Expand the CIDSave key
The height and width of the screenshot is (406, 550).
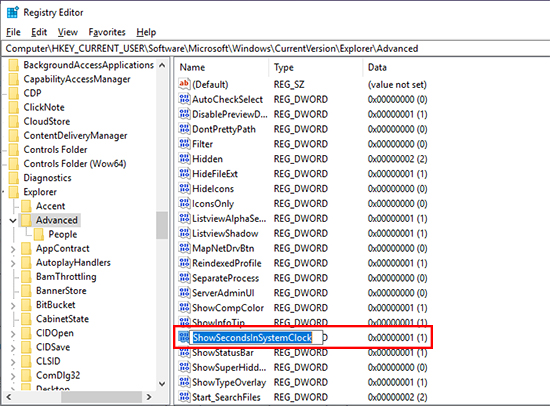[x=13, y=348]
